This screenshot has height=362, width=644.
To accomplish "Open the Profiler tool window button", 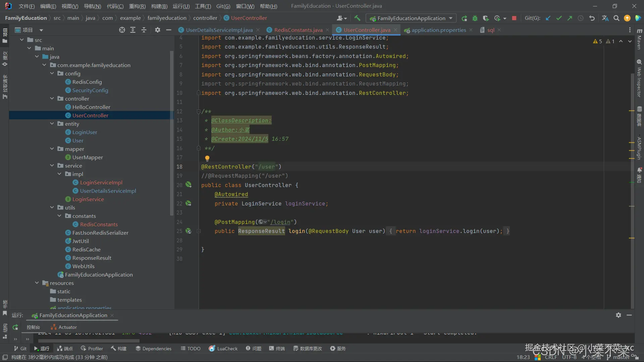I will click(x=92, y=349).
